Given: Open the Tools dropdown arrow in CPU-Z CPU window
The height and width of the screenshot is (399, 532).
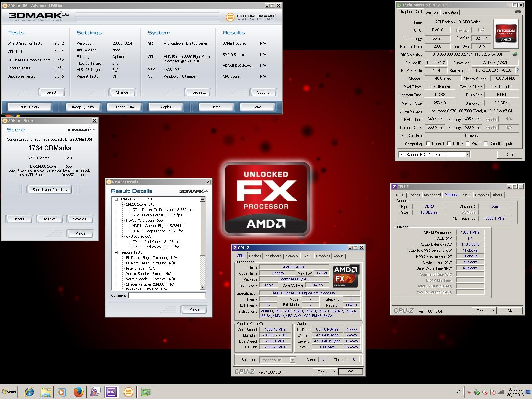Looking at the screenshot, I should click(334, 372).
